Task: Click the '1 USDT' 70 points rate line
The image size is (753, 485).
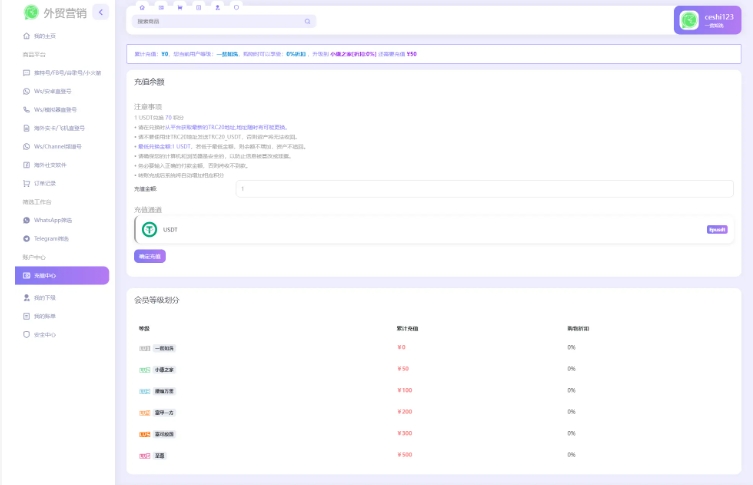Action: 159,118
